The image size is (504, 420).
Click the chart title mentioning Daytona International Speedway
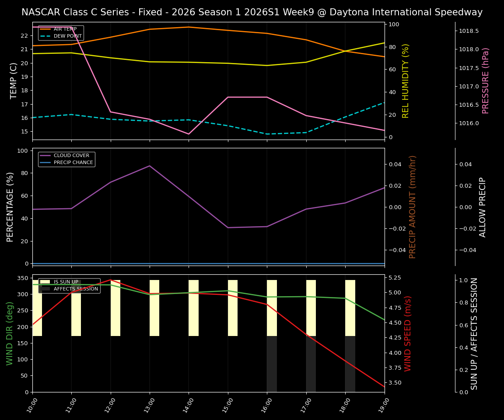point(252,12)
